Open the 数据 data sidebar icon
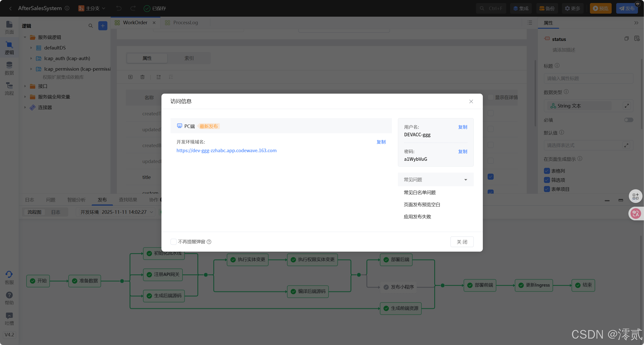Viewport: 644px width, 345px height. 9,68
